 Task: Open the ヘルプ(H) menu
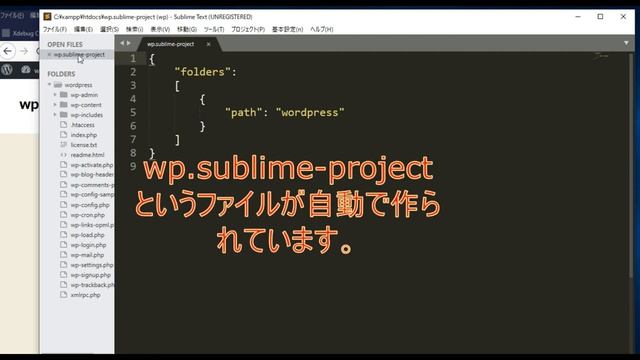[x=322, y=29]
